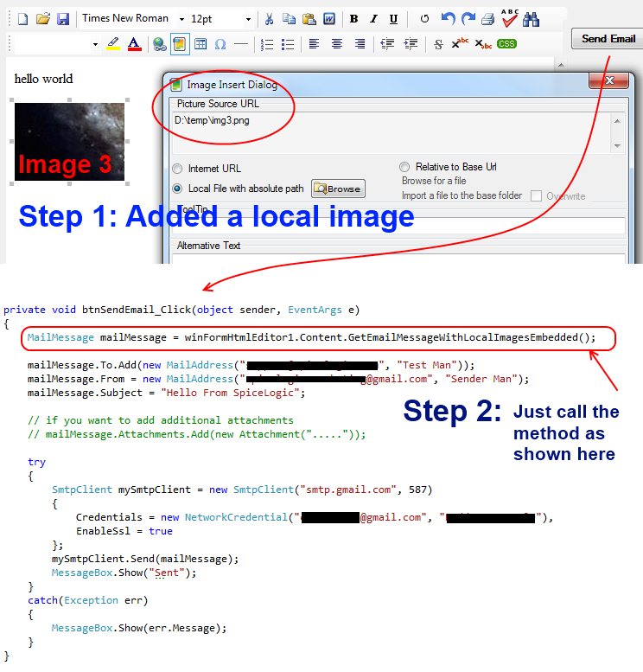This screenshot has height=672, width=643.
Task: Insert a horizontal rule line
Action: tap(241, 44)
